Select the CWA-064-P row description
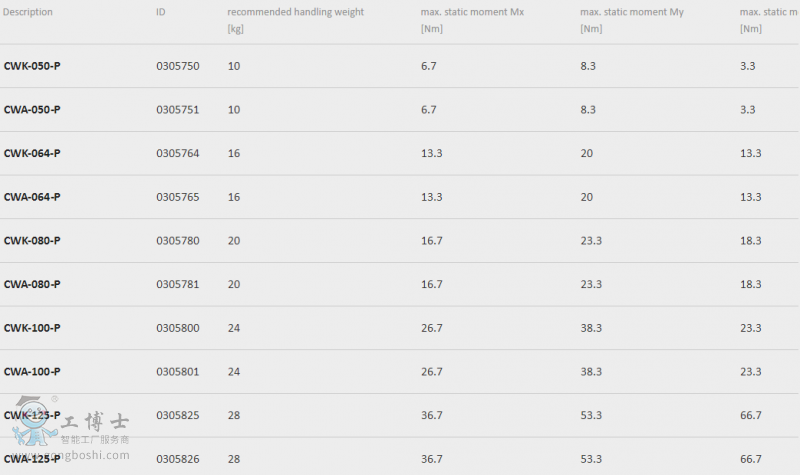The height and width of the screenshot is (475, 800). pyautogui.click(x=32, y=197)
